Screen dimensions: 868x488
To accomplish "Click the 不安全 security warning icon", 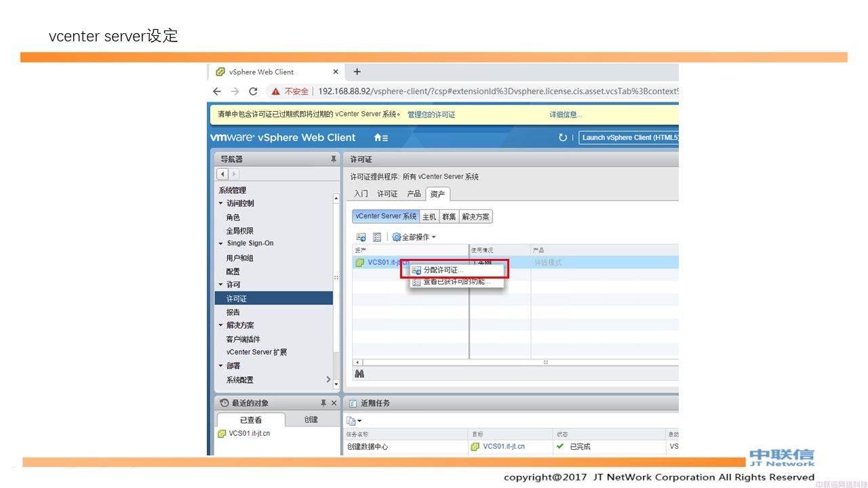I will tap(276, 91).
